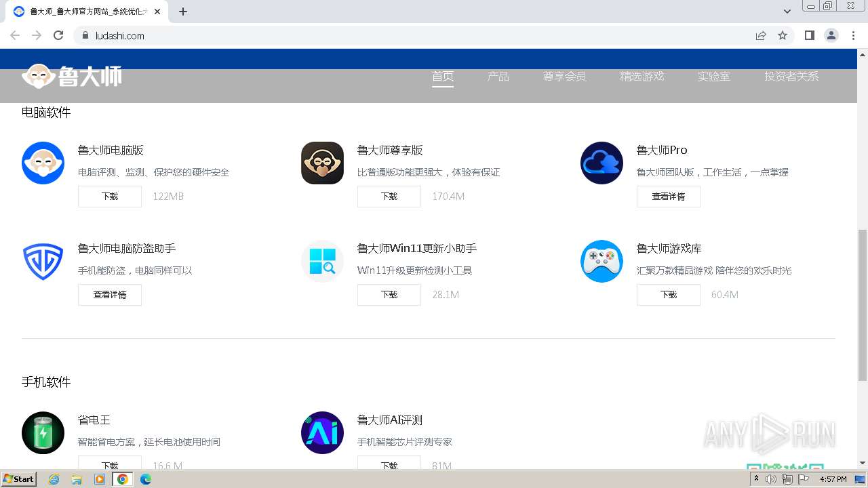Open 产品 navigation menu
The height and width of the screenshot is (488, 868).
pos(498,77)
